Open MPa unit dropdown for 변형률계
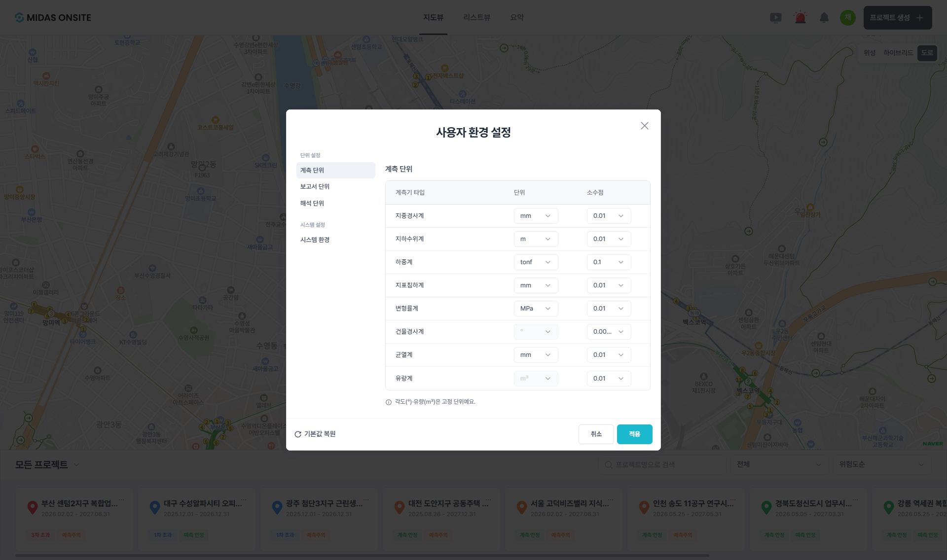947x560 pixels. pyautogui.click(x=536, y=309)
